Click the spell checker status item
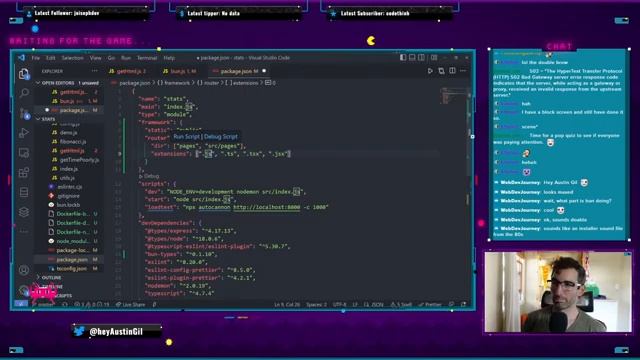 click(x=401, y=304)
